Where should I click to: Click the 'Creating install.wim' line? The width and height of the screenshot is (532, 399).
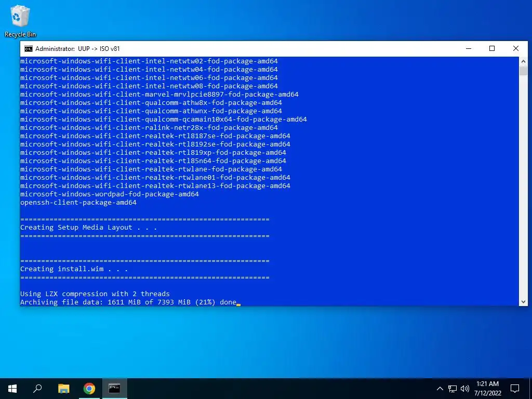click(74, 269)
